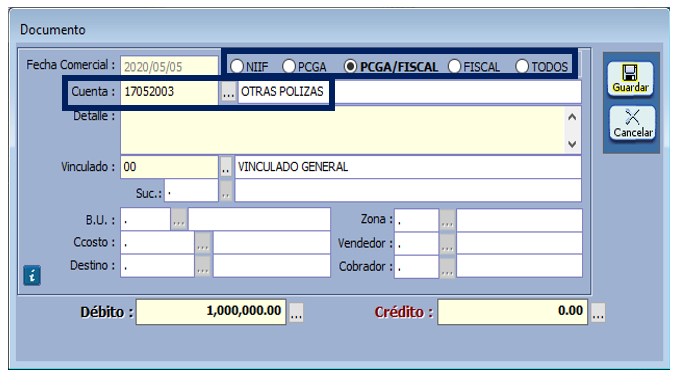Click the Fecha Comercial date field
Viewport: 678px width, 377px height.
pos(169,67)
